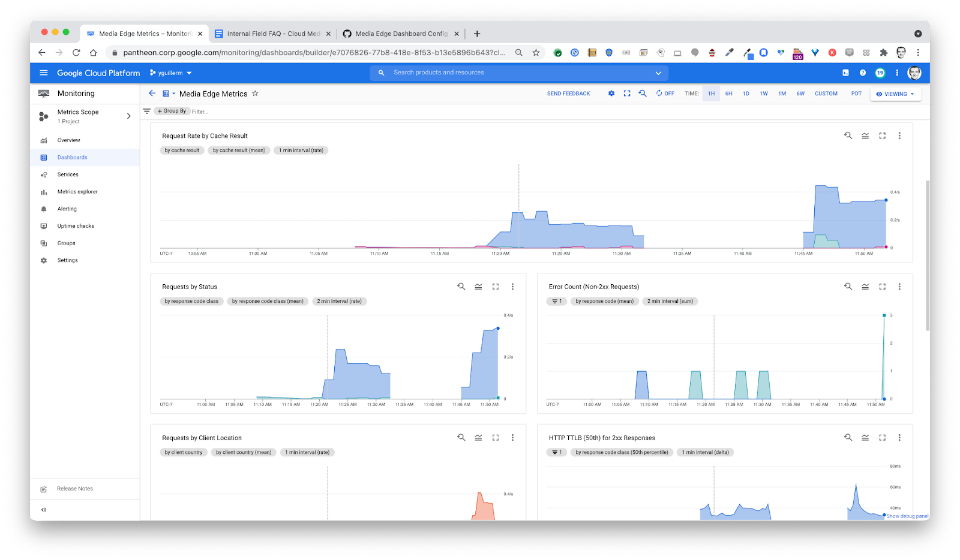Screen dimensions: 960x560
Task: Select the 1H time range
Action: 711,94
